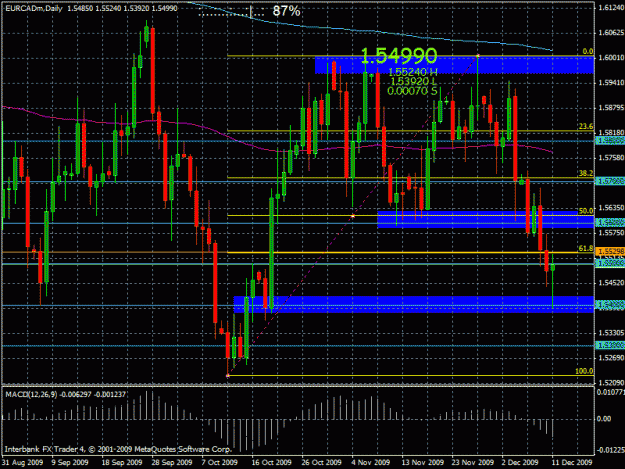Click 1.60010 on the price axis
Image resolution: width=625 pixels, height=469 pixels.
(611, 57)
